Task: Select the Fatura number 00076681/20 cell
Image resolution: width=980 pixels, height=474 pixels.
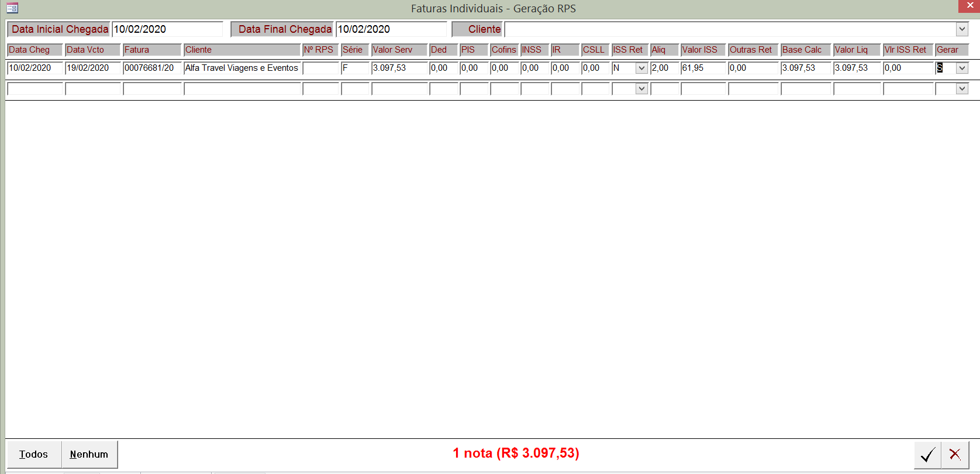Action: click(x=151, y=68)
